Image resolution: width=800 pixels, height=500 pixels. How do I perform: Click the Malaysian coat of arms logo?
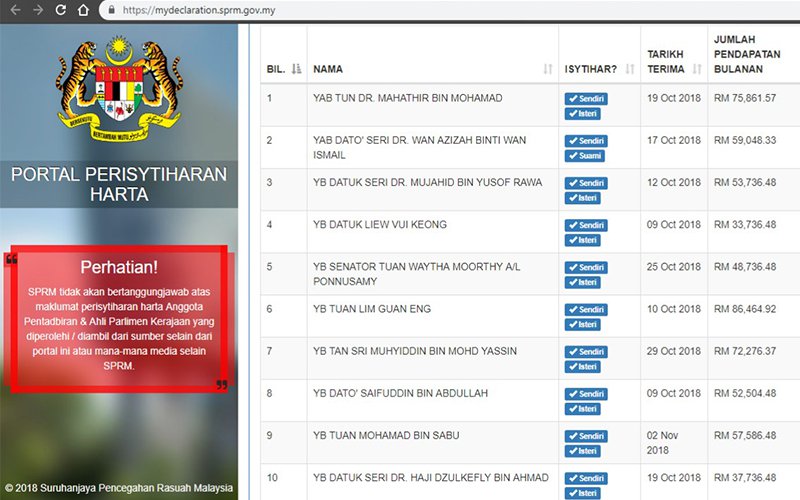119,86
